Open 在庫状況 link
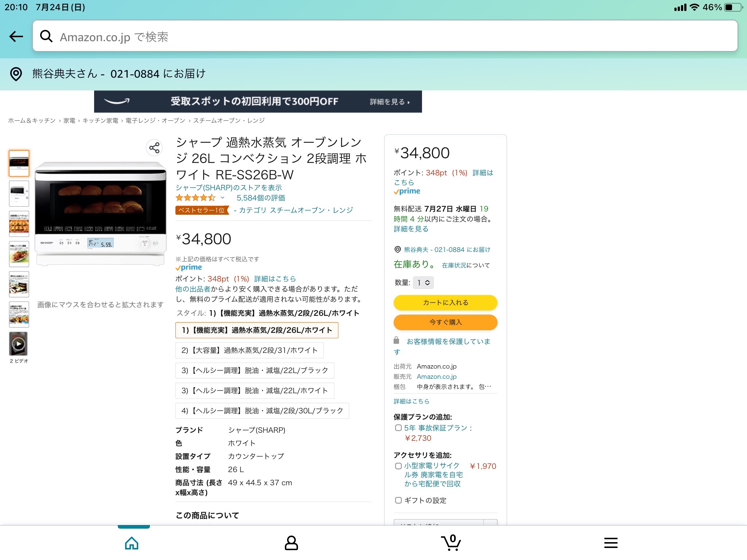 click(x=454, y=265)
